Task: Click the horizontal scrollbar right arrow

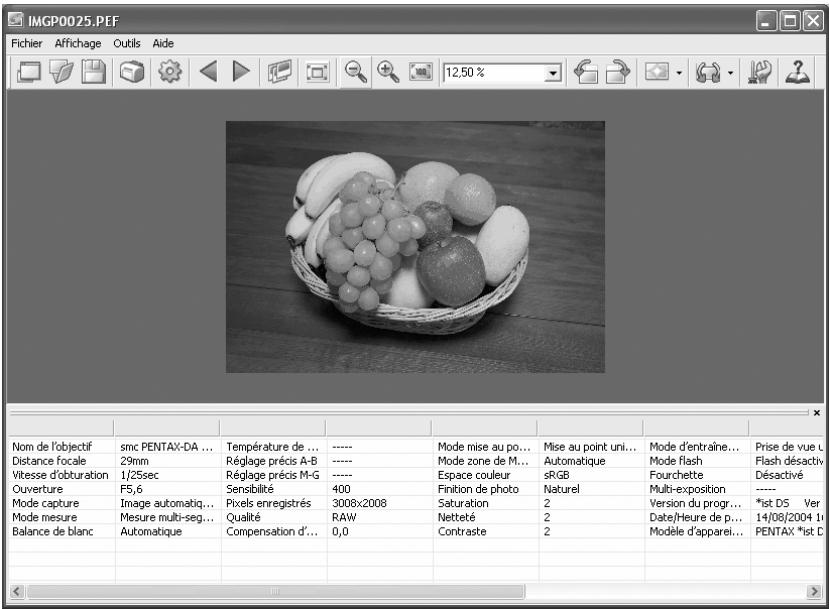Action: click(x=814, y=591)
